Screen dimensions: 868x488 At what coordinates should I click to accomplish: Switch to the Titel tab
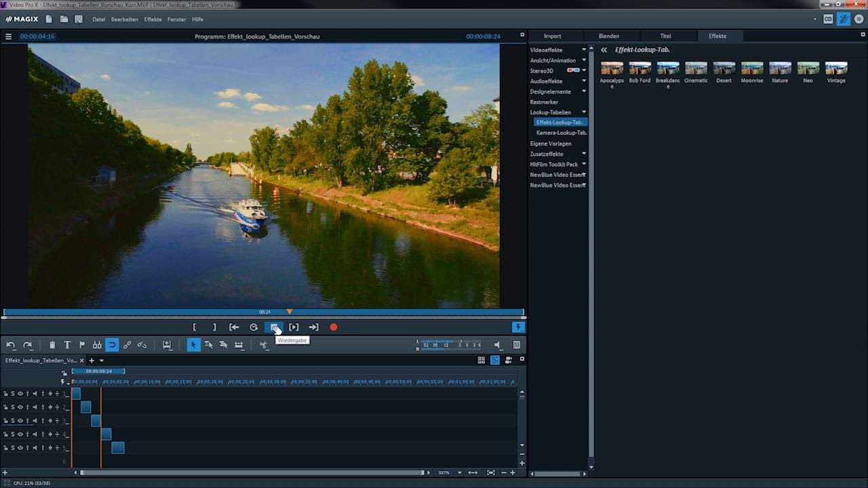tap(665, 36)
